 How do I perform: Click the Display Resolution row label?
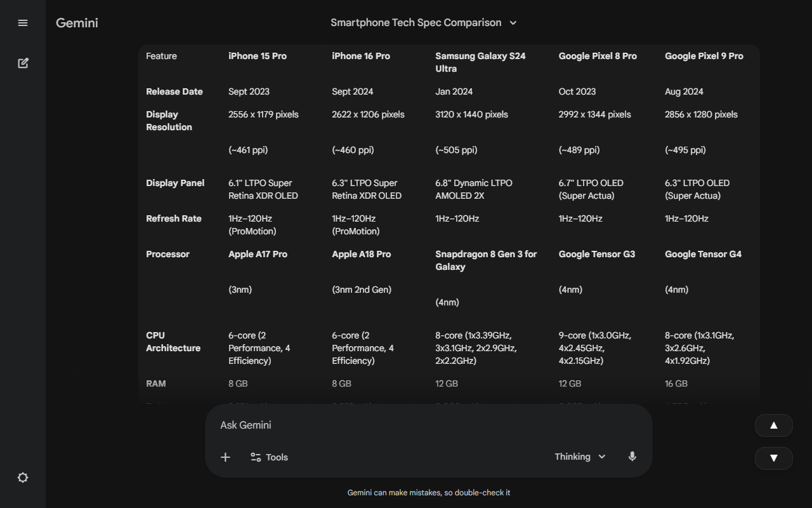point(169,121)
